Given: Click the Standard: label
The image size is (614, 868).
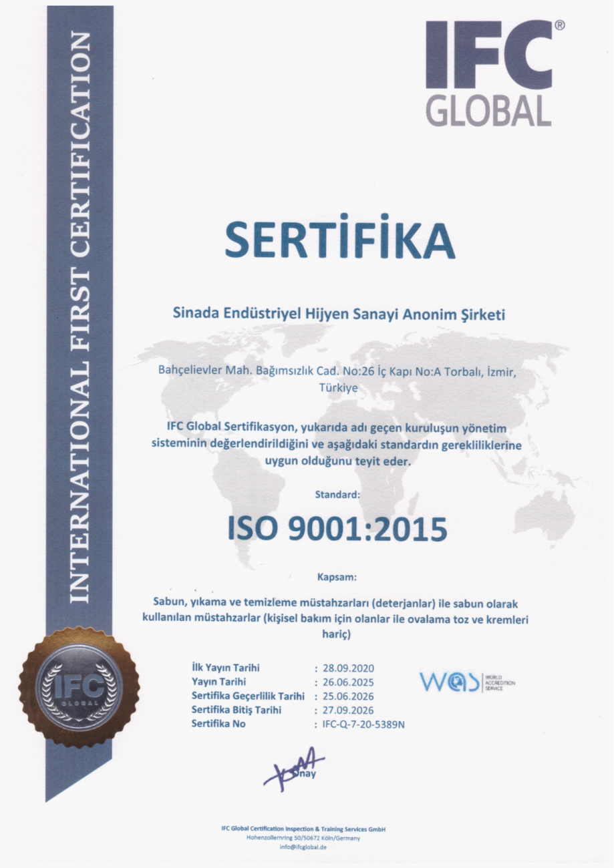Looking at the screenshot, I should [337, 495].
